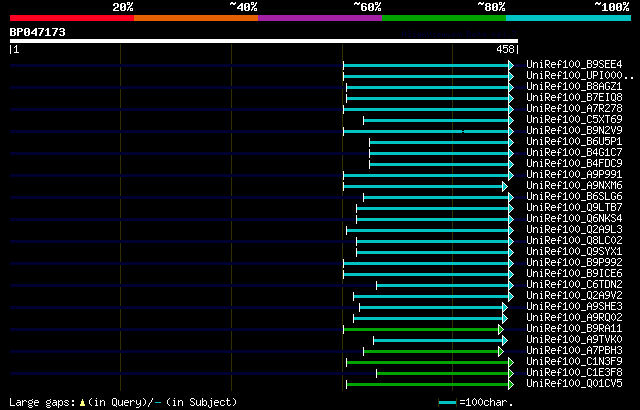Viewport: 640px width, 410px height.
Task: Click the orange ~40% identity legend segment
Action: [x=196, y=18]
